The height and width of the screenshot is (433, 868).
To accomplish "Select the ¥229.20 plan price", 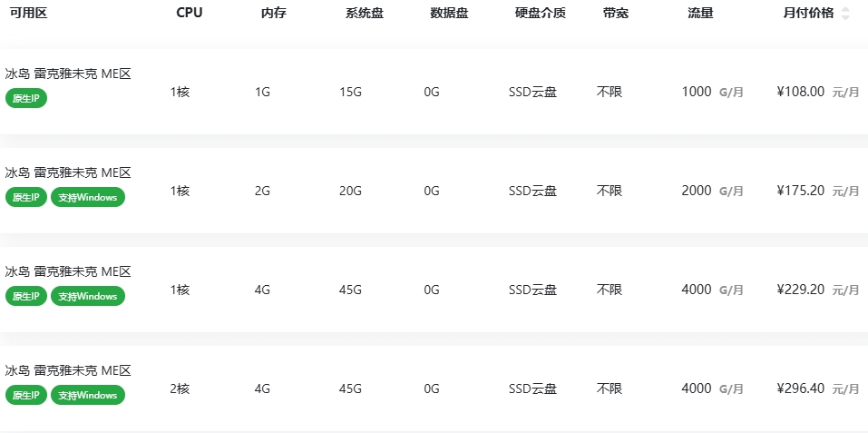I will coord(801,290).
